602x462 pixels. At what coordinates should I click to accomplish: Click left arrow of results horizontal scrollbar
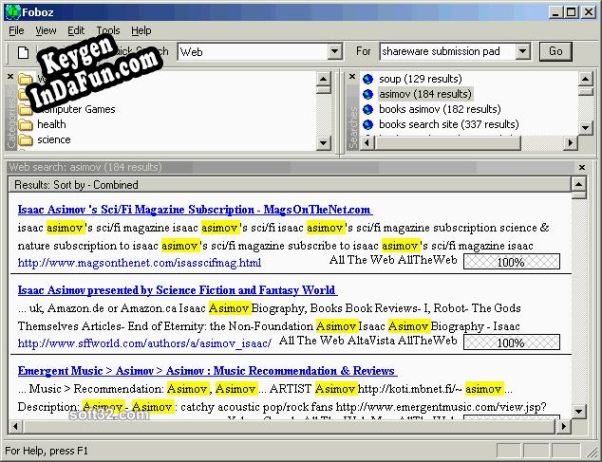16,426
